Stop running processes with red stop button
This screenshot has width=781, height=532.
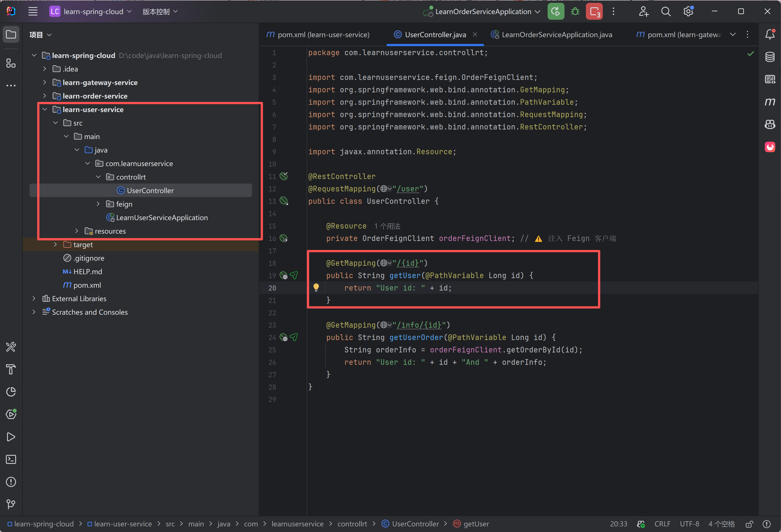pyautogui.click(x=594, y=12)
